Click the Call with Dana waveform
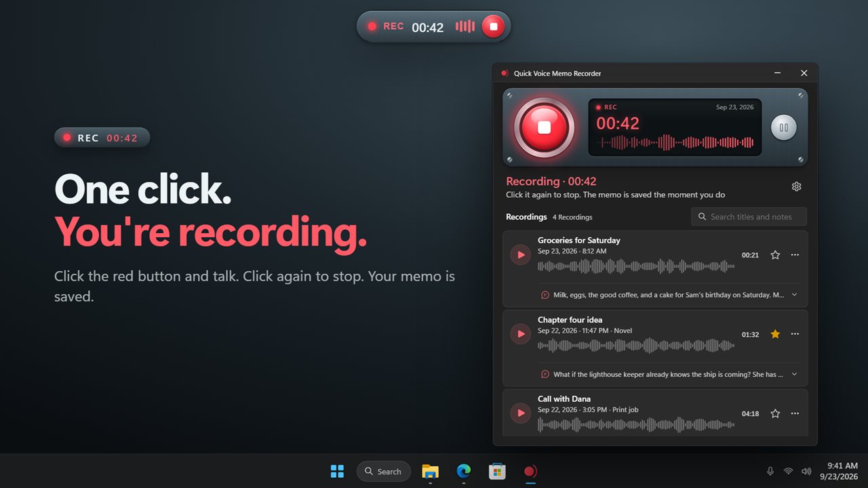 coord(636,425)
